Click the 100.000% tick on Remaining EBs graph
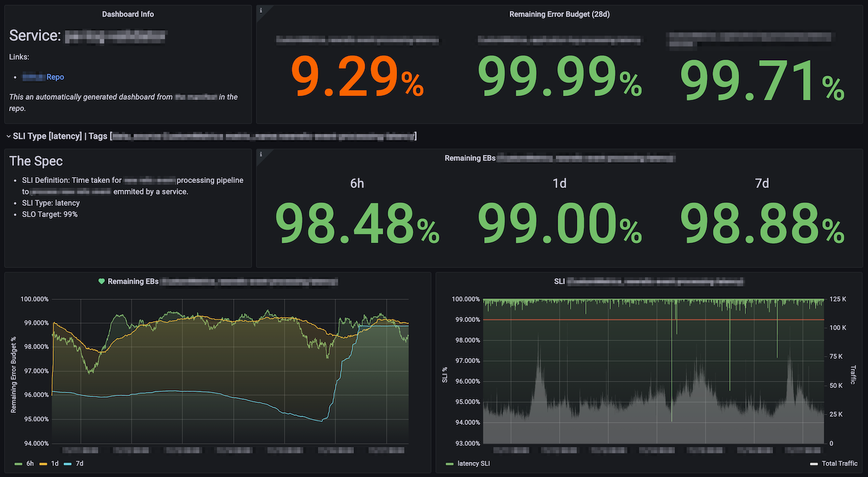 point(35,299)
